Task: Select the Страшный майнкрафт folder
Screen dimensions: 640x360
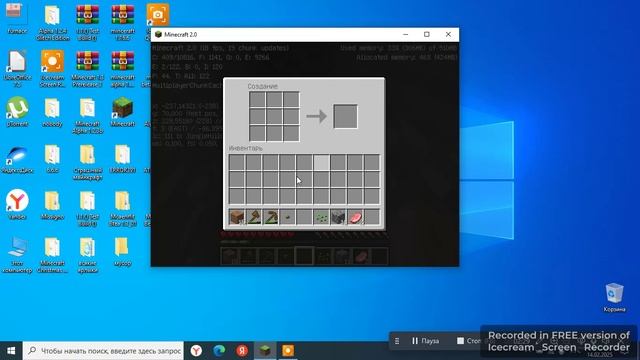Action: pos(87,162)
